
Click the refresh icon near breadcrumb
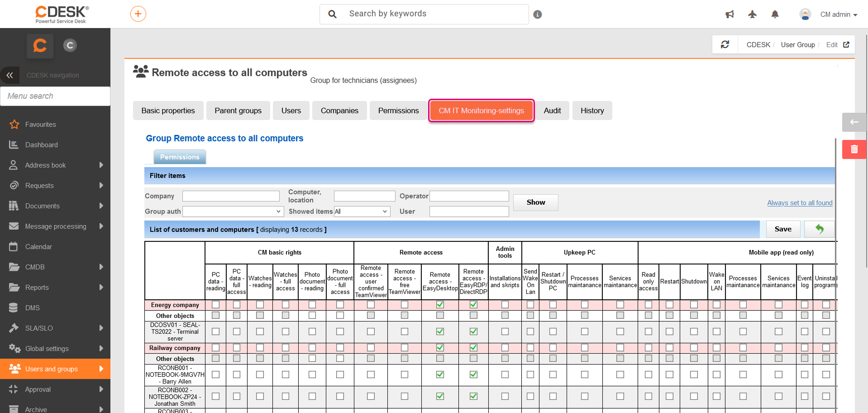[x=725, y=44]
